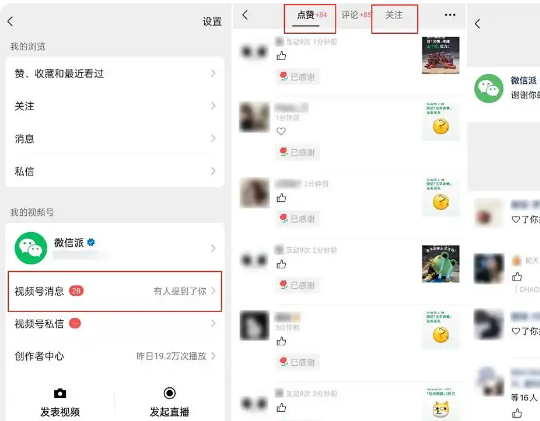Open 设置 at the top right
540x421 pixels.
[212, 22]
